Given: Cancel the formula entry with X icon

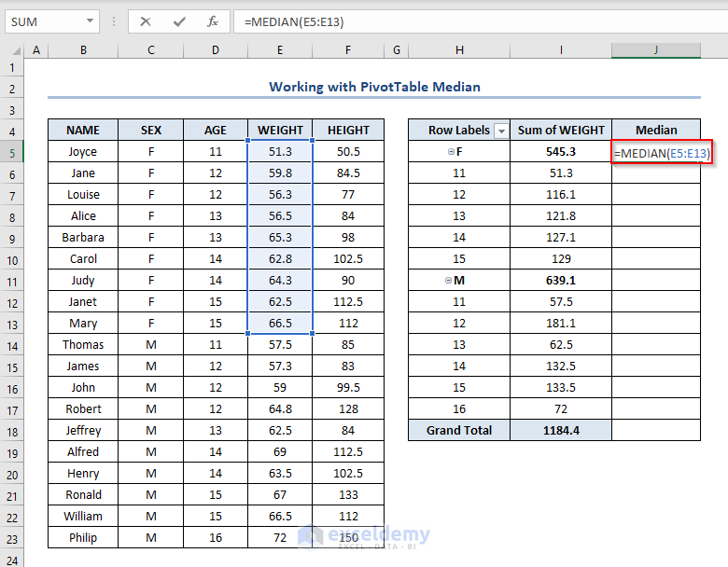Looking at the screenshot, I should coord(146,21).
